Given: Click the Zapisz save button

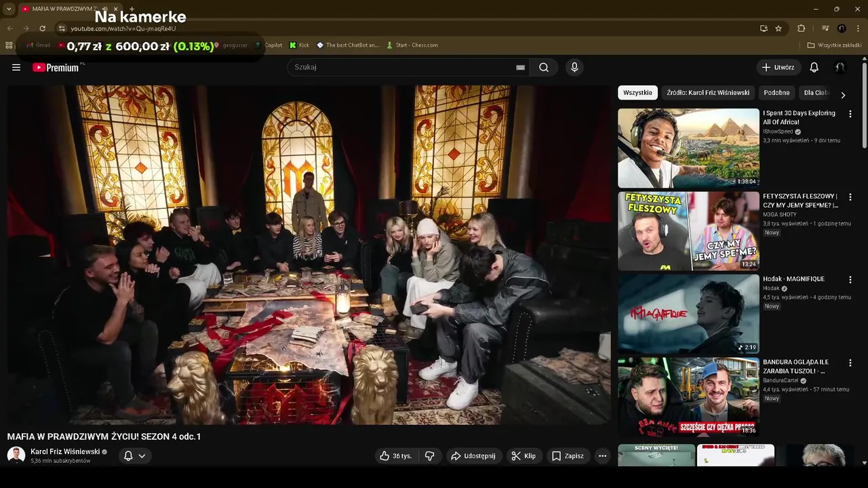Looking at the screenshot, I should [x=568, y=456].
